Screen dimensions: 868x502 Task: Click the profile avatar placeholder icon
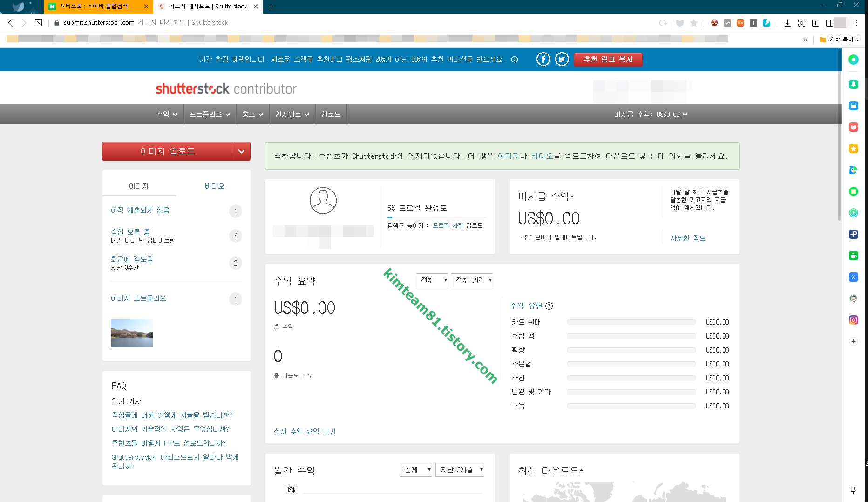323,201
